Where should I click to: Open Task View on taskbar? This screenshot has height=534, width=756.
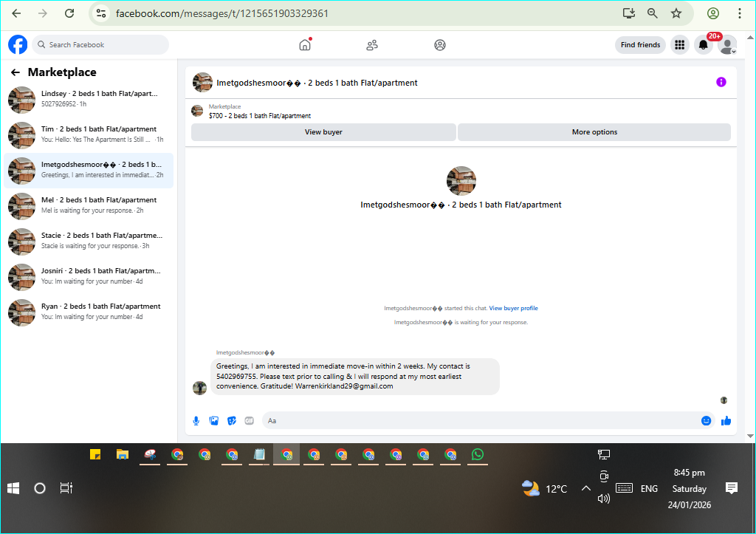click(66, 488)
